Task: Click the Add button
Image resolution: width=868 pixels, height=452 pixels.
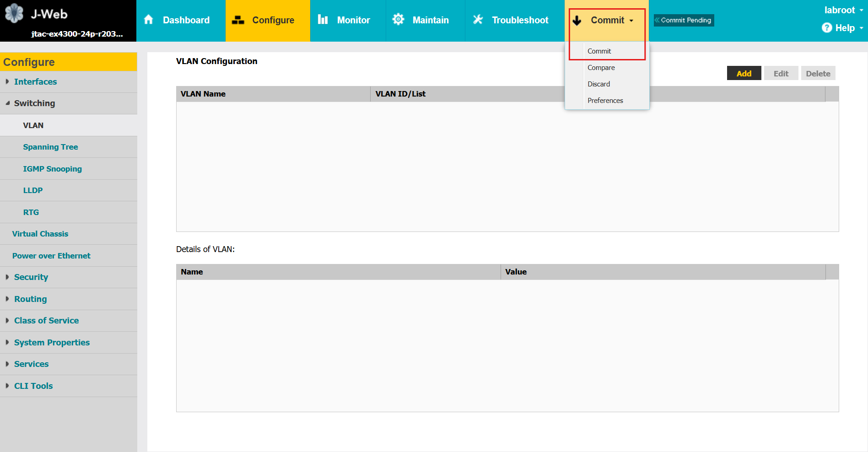Action: [744, 73]
